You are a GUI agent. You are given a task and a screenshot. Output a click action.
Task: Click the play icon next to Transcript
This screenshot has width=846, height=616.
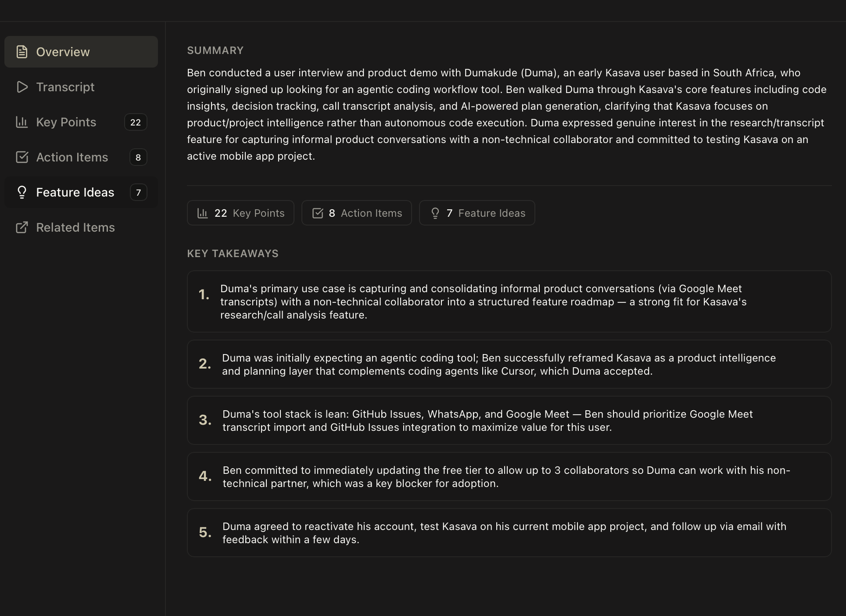[22, 87]
